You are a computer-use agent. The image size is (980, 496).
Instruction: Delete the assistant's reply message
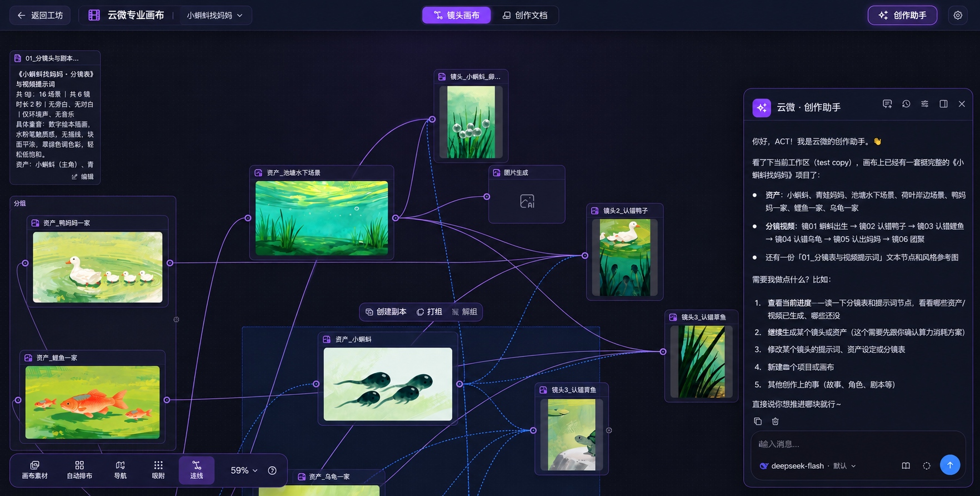[x=776, y=421]
